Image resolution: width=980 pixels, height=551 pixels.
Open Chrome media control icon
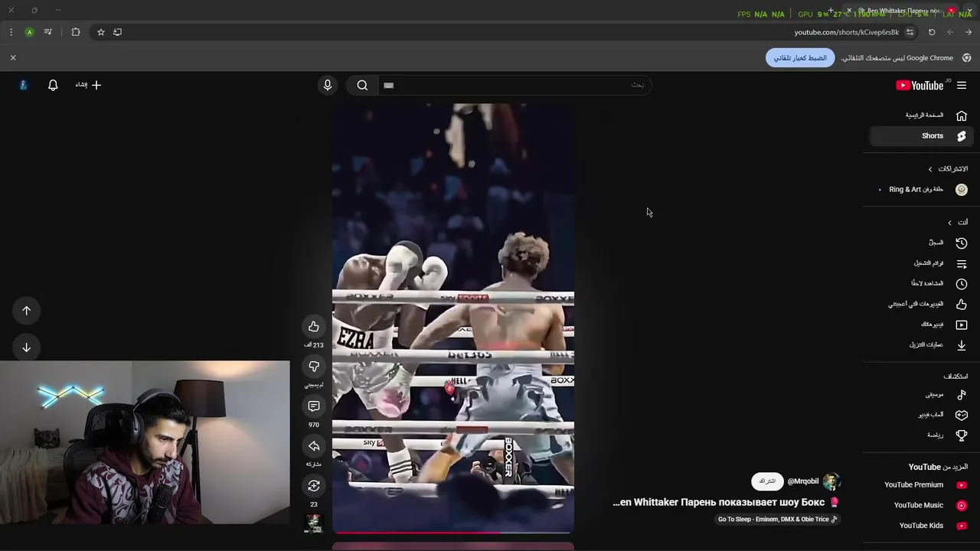coord(47,32)
